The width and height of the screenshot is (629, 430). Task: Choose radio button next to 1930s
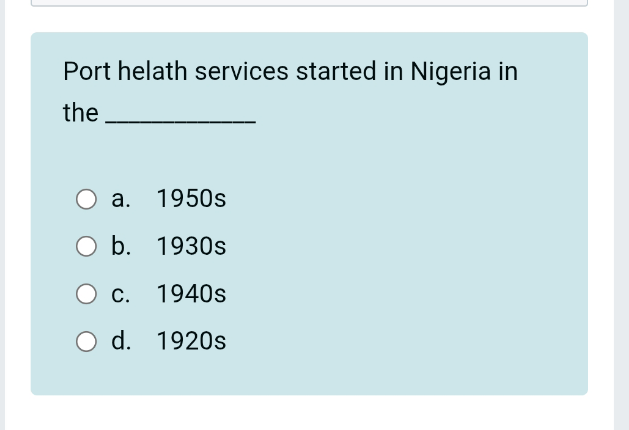[x=86, y=246]
